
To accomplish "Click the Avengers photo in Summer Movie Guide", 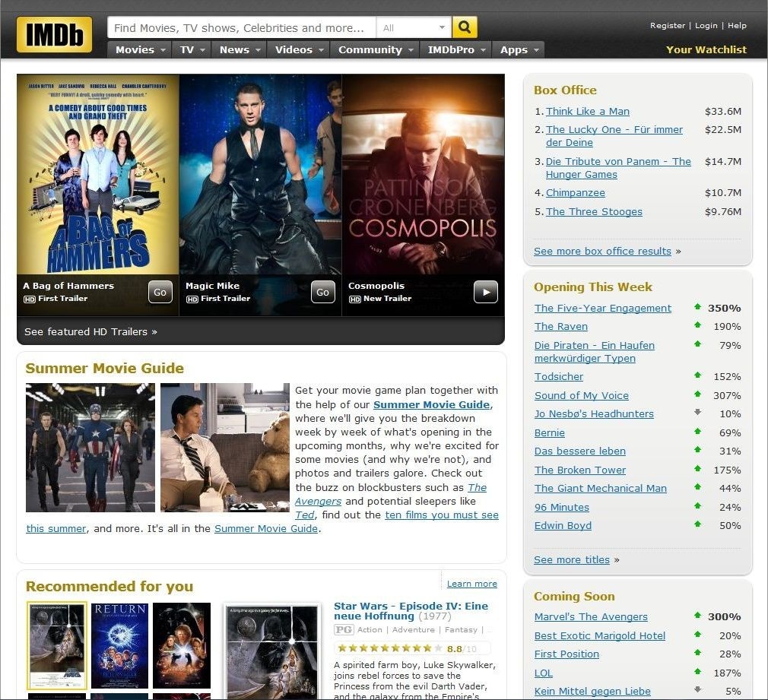I will 90,448.
